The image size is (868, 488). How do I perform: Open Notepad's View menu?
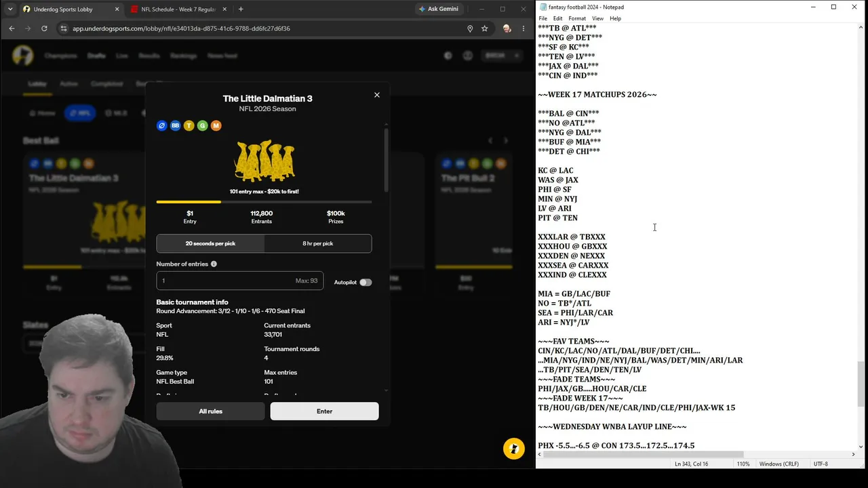597,18
